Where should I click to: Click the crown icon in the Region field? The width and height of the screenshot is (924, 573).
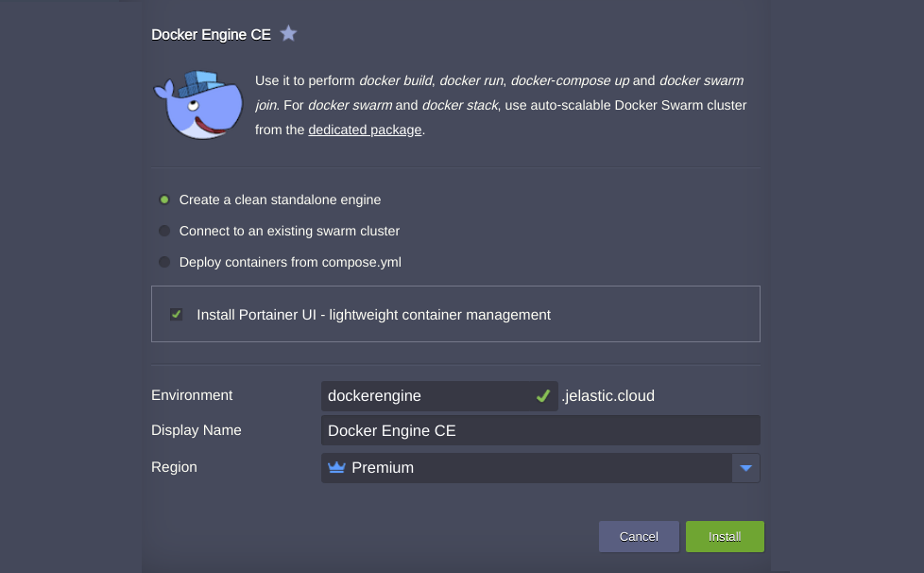(336, 467)
